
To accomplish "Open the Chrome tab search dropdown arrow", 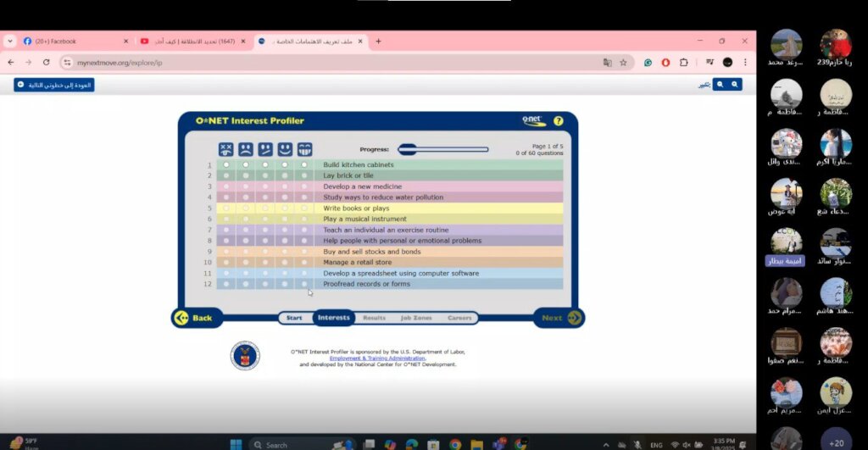I will click(10, 41).
